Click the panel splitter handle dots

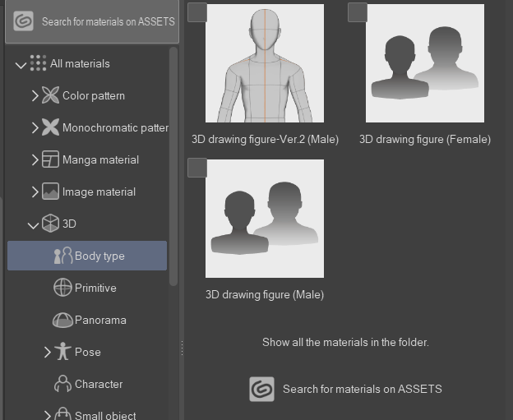[x=182, y=348]
